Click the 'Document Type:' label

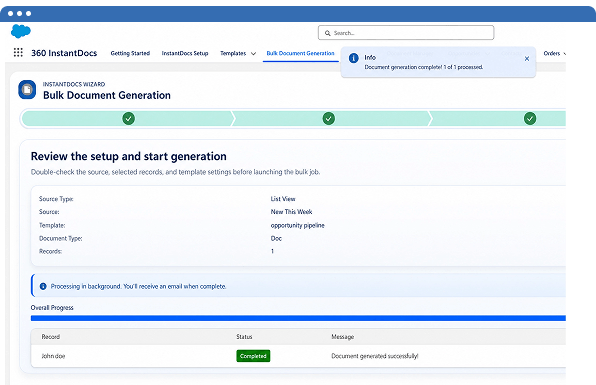point(60,238)
